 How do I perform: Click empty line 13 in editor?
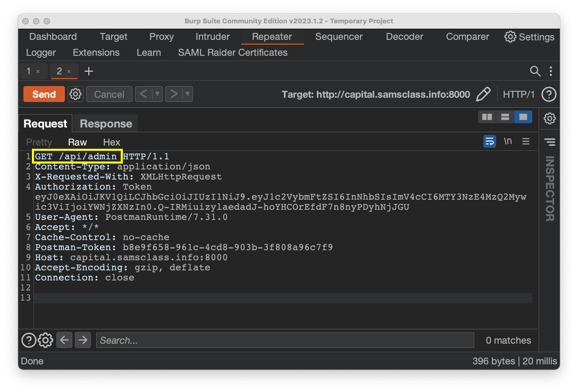[283, 298]
